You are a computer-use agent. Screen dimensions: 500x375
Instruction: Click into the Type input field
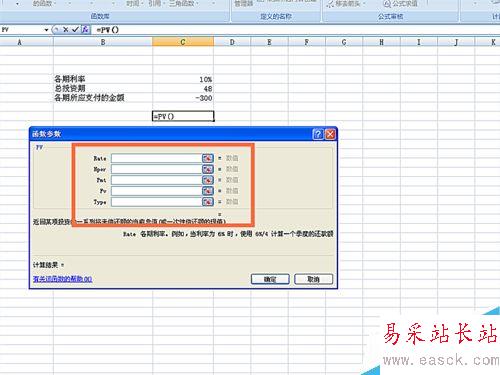pyautogui.click(x=157, y=202)
